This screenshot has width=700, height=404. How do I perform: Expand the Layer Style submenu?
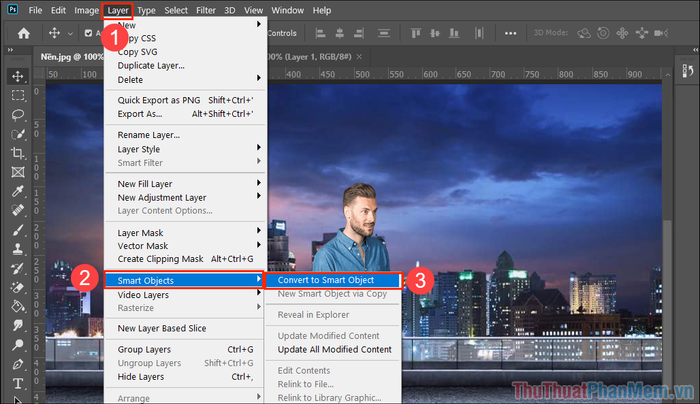click(258, 147)
